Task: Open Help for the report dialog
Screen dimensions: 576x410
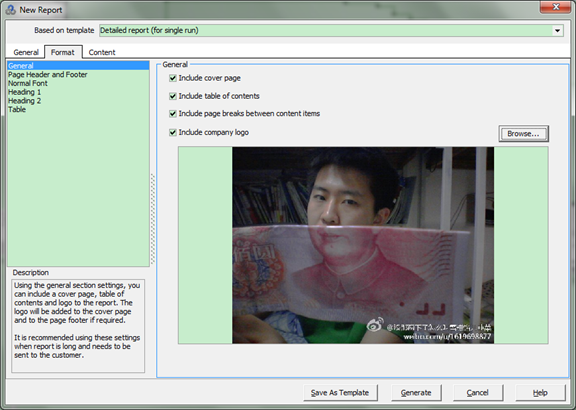Action: (x=540, y=393)
